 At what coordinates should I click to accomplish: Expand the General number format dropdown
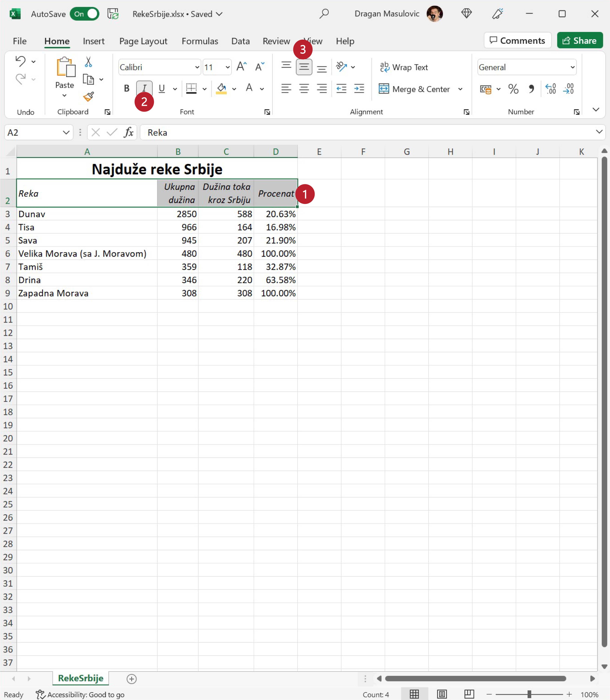coord(572,67)
